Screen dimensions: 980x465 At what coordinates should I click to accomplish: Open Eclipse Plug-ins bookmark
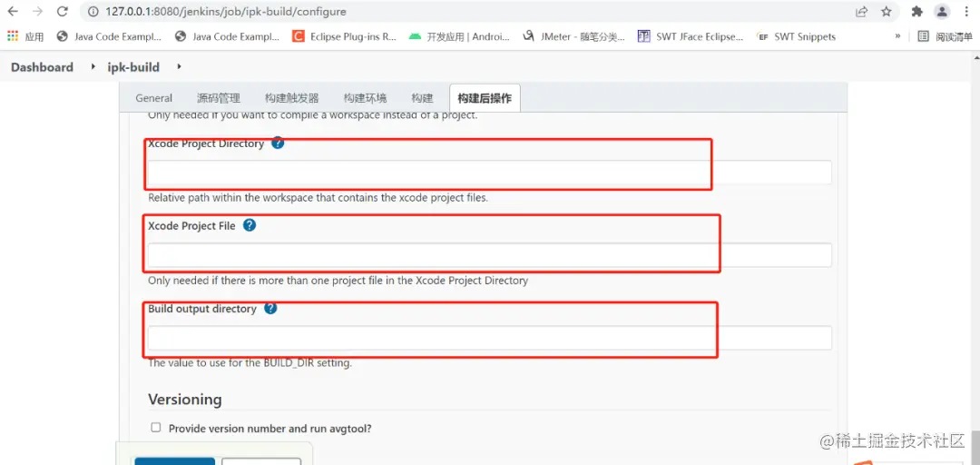tap(345, 37)
